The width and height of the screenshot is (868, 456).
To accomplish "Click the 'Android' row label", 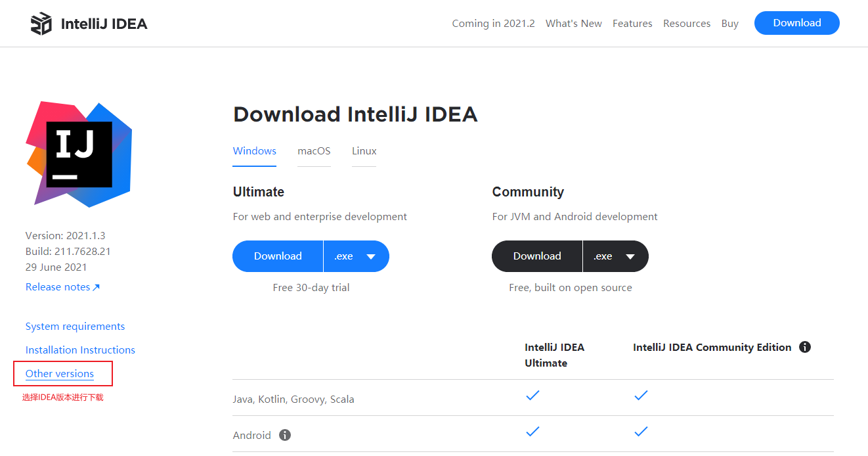I will [252, 435].
